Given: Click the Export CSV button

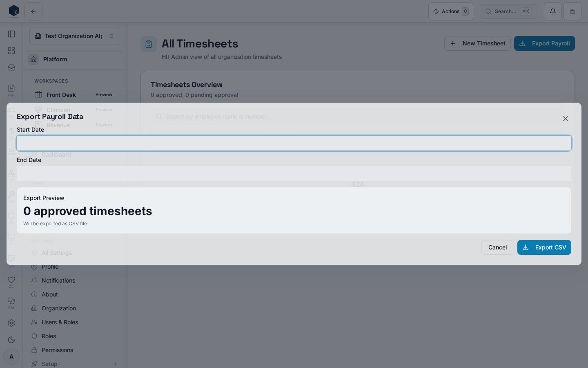Looking at the screenshot, I should coord(544,247).
